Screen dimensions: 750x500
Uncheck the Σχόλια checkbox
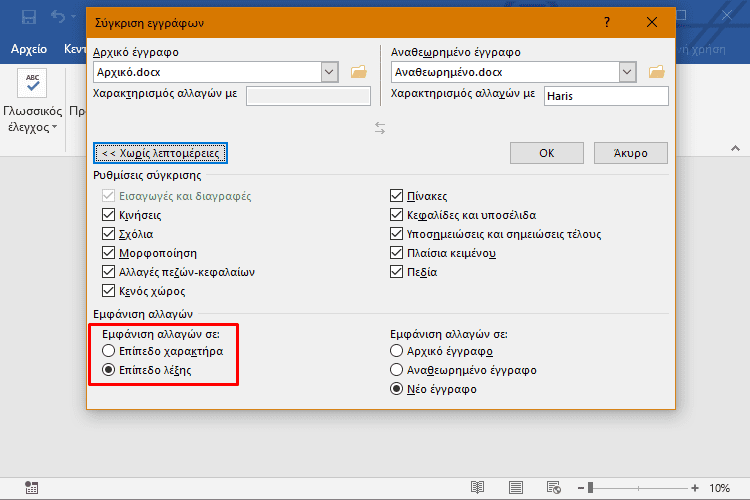[109, 234]
